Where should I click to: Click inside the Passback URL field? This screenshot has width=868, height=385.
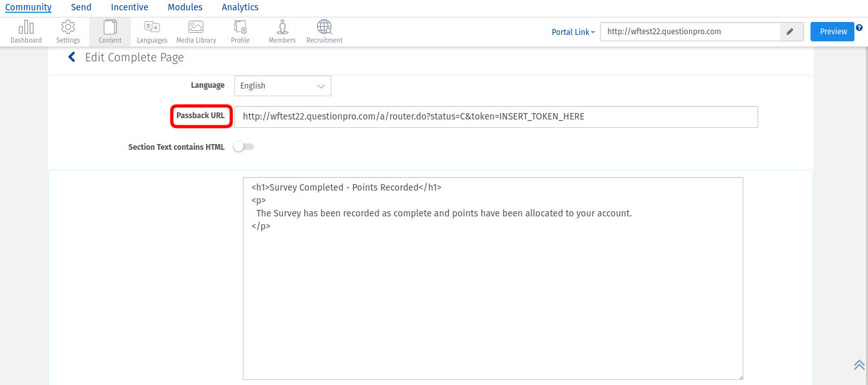pyautogui.click(x=495, y=117)
